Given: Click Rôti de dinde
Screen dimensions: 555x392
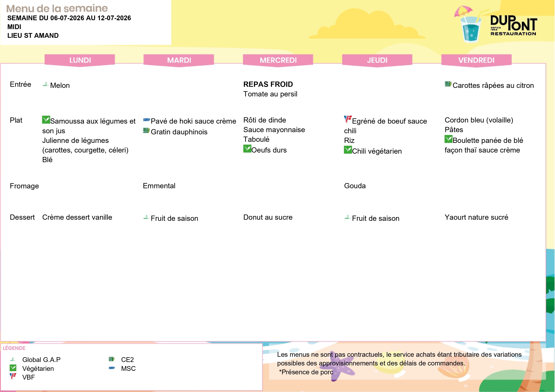Looking at the screenshot, I should point(265,120).
